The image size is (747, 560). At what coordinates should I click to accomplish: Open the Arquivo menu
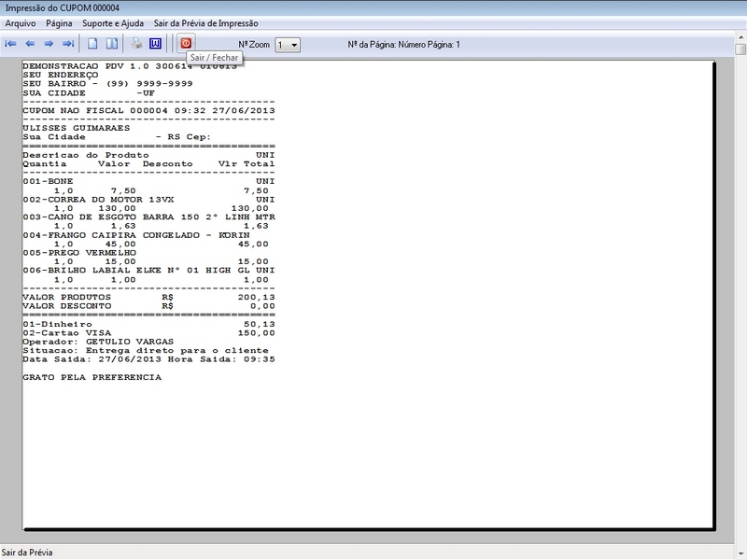21,22
